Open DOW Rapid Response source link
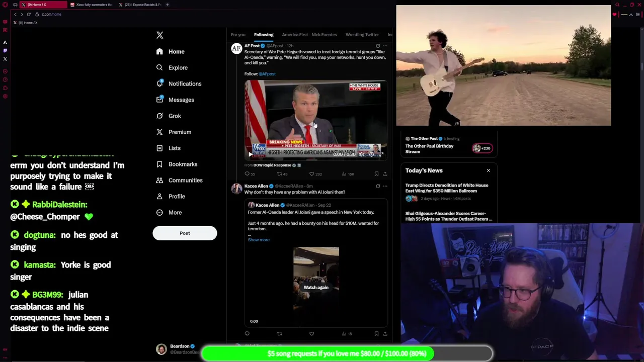The width and height of the screenshot is (644, 362). click(272, 165)
